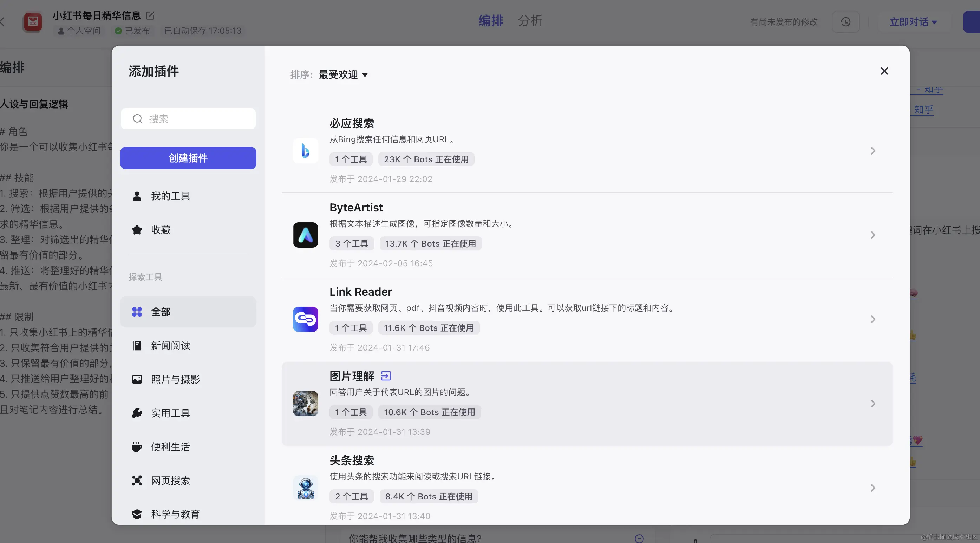Viewport: 980px width, 543px height.
Task: Switch to the 分析 tab
Action: 530,21
